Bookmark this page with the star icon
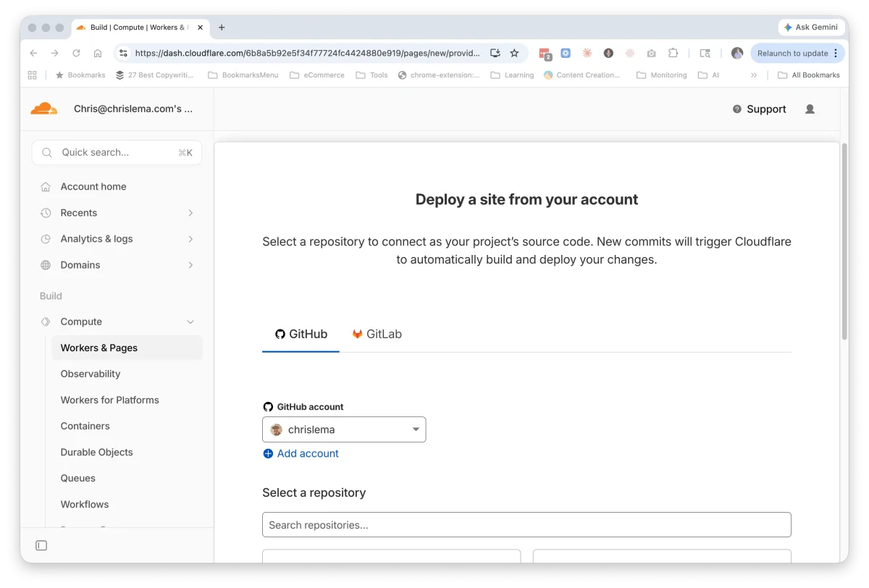The image size is (869, 588). pyautogui.click(x=514, y=53)
